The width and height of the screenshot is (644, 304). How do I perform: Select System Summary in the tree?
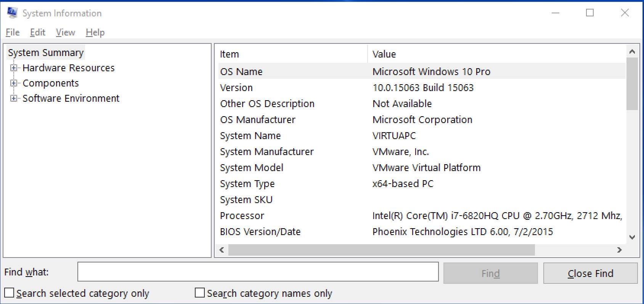pos(46,53)
